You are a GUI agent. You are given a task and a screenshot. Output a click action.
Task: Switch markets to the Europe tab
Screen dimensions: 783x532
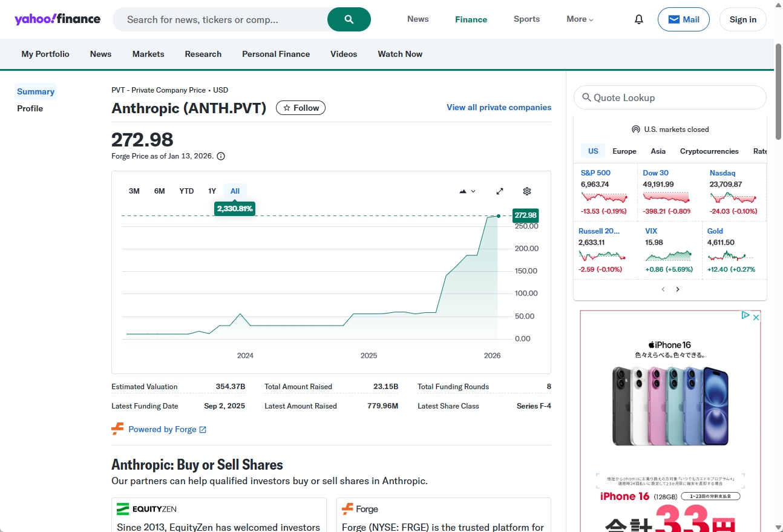624,151
